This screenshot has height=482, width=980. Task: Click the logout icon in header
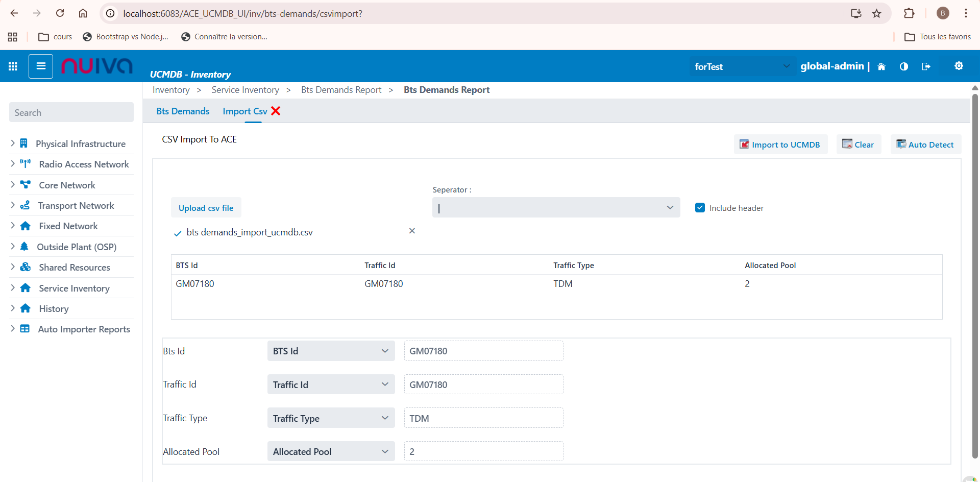click(926, 66)
